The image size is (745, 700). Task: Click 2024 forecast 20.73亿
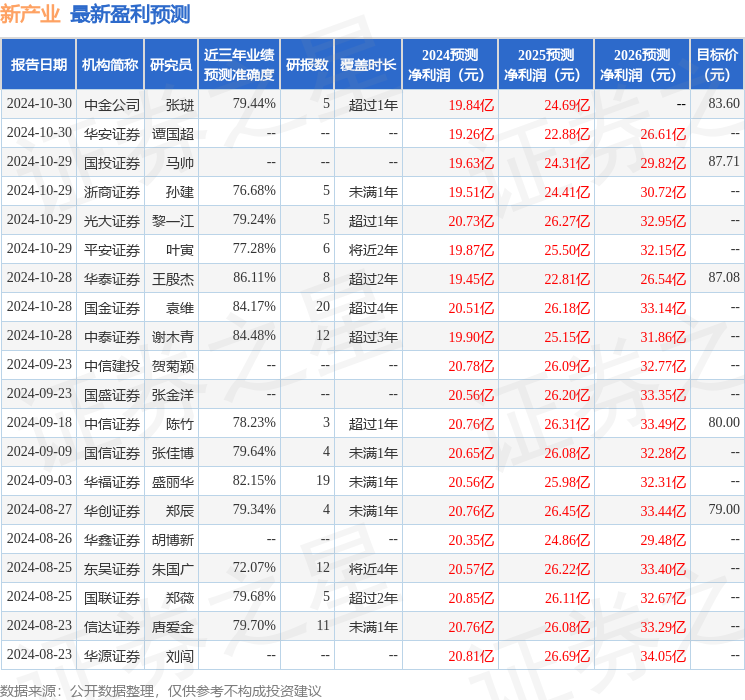[471, 221]
